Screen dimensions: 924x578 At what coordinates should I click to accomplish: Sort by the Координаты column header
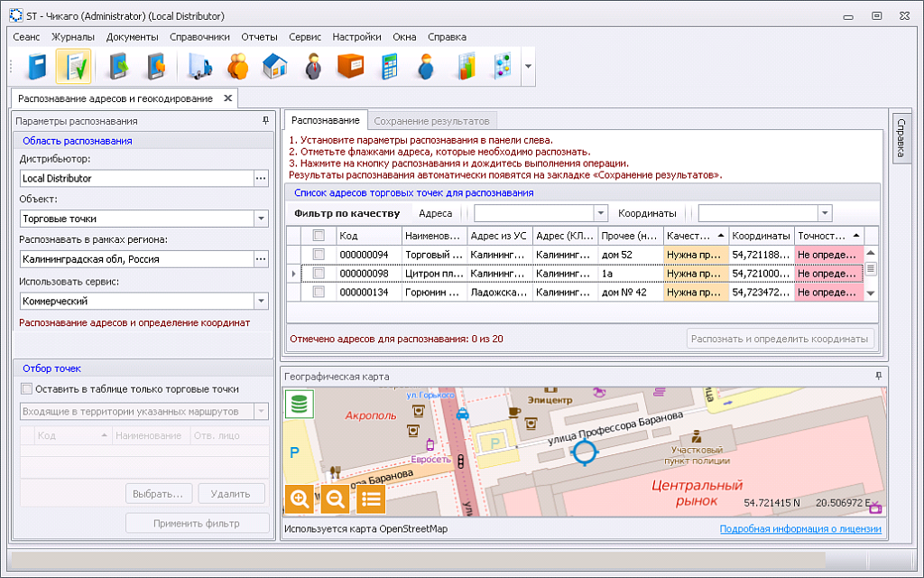(762, 236)
